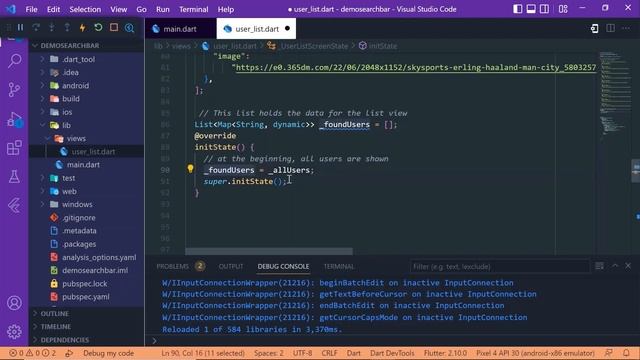
Task: Switch to the PROBLEMS panel tab
Action: pos(173,267)
